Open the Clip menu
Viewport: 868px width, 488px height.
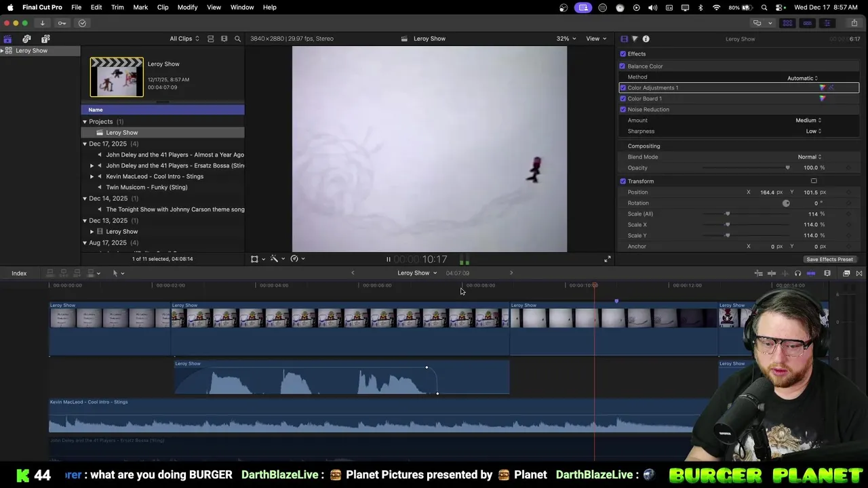pos(163,7)
